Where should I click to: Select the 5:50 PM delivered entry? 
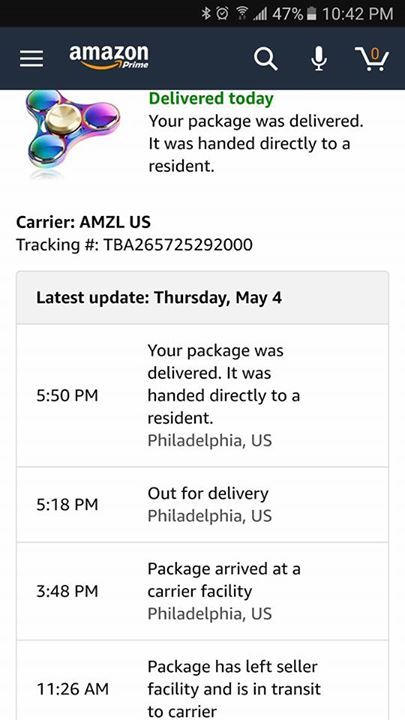point(202,396)
